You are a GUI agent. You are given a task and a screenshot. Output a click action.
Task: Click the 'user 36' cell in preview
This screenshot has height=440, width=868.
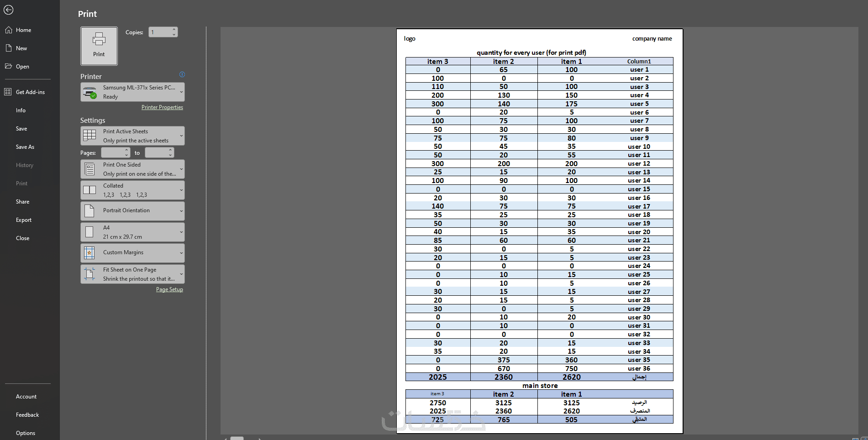pyautogui.click(x=639, y=368)
